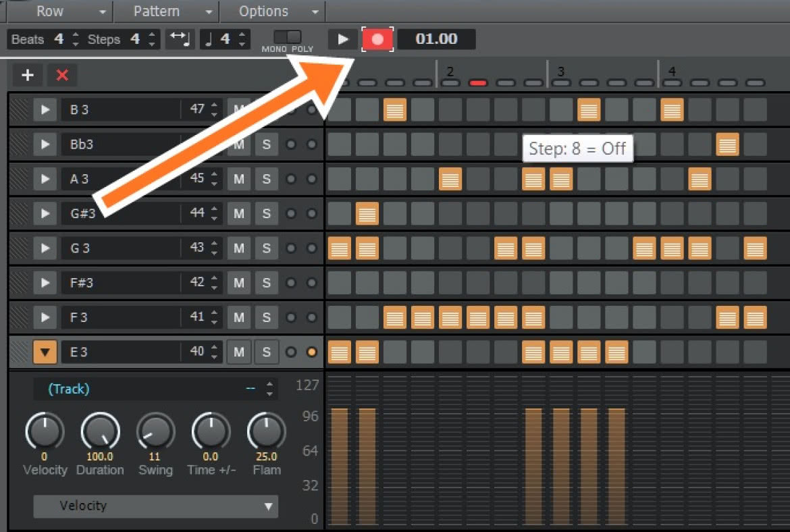This screenshot has height=532, width=790.
Task: Click the Swing knob
Action: click(156, 431)
